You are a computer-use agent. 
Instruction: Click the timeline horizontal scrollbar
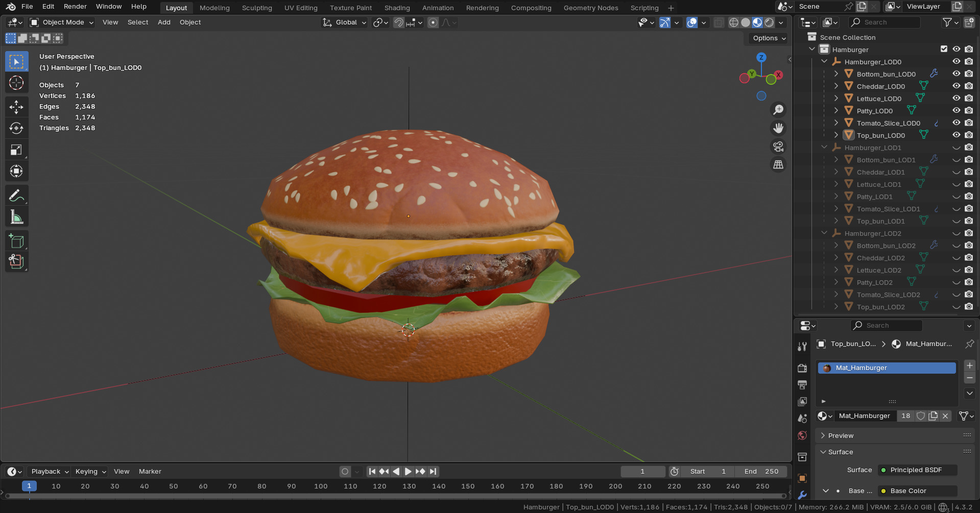[x=396, y=496]
